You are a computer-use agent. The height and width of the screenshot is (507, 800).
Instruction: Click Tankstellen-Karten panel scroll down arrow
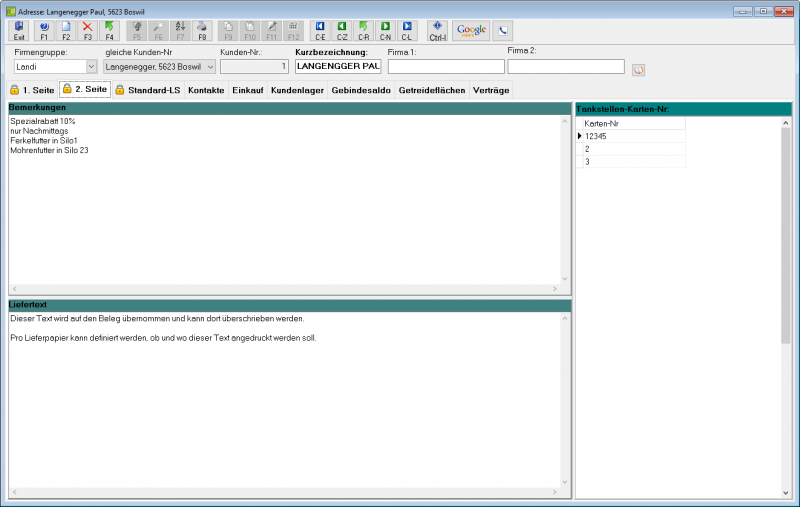tap(786, 493)
